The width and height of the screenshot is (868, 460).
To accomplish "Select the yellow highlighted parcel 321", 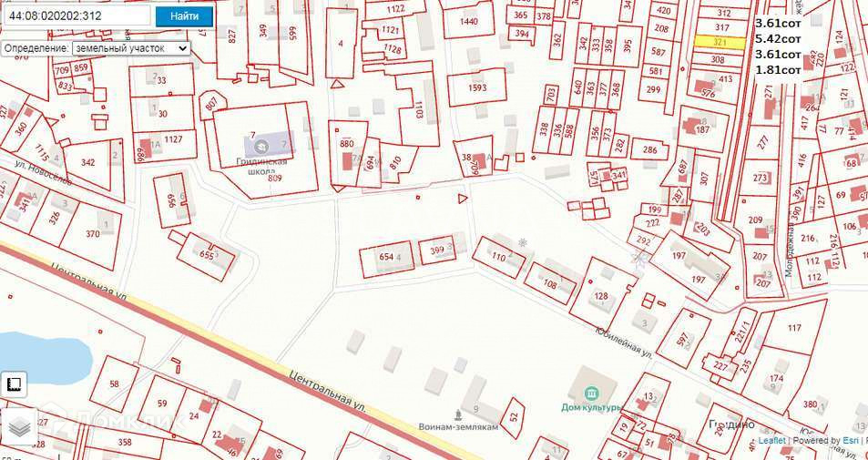I will [x=720, y=42].
